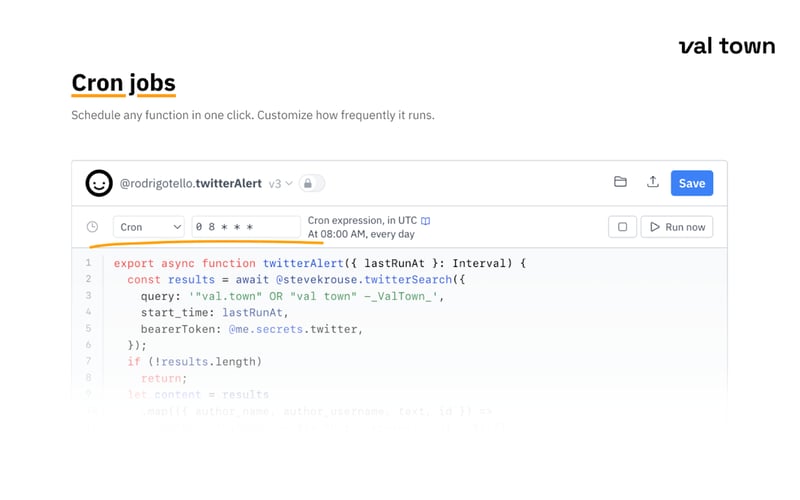Click lastRunAt value on line 4
Image resolution: width=800 pixels, height=500 pixels.
(x=252, y=312)
